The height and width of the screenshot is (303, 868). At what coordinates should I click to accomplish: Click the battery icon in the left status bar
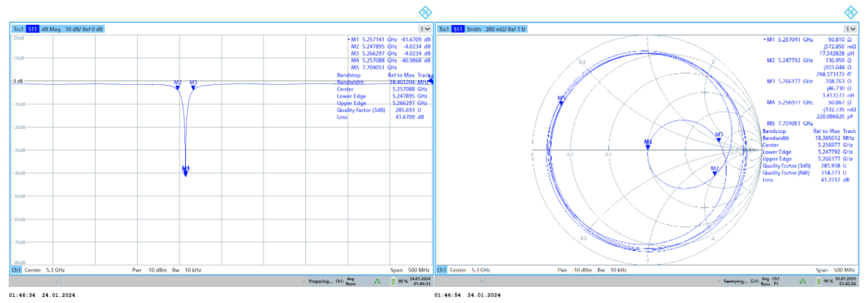coord(394,282)
